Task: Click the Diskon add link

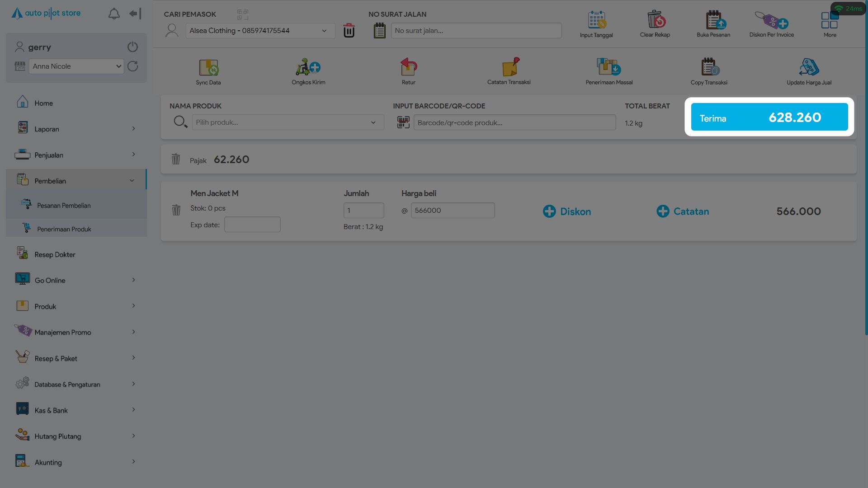Action: (x=567, y=211)
